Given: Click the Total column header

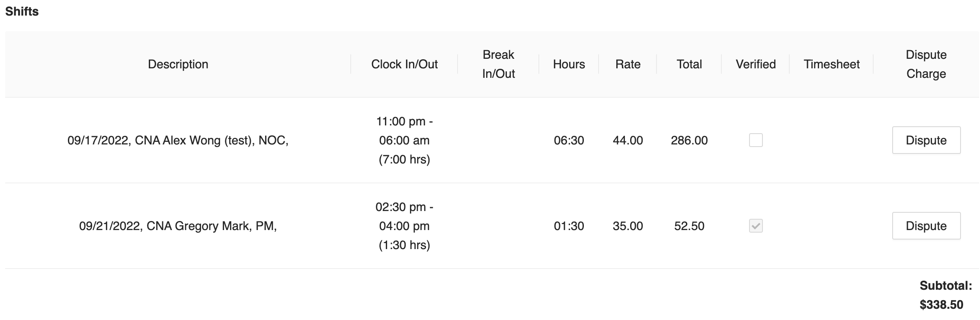Looking at the screenshot, I should click(689, 64).
